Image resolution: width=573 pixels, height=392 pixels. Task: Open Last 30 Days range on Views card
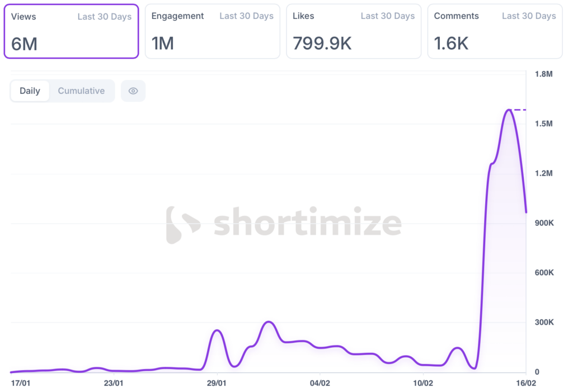pos(105,17)
